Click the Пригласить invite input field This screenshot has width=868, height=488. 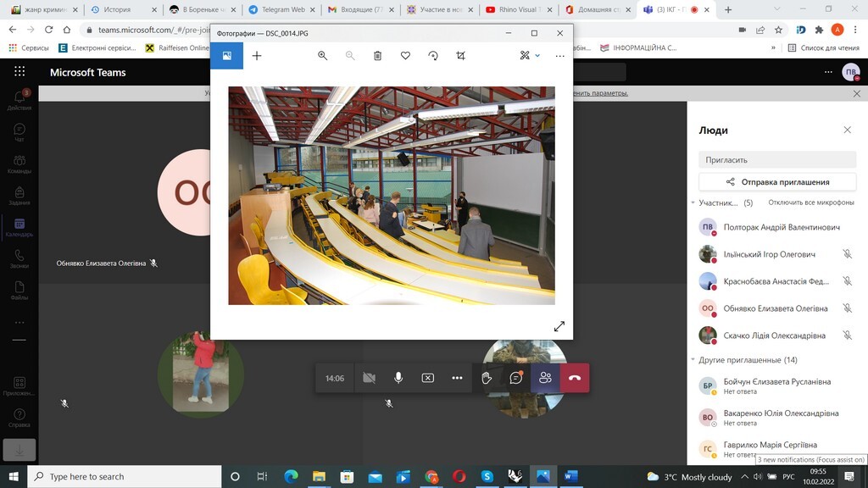(x=776, y=159)
